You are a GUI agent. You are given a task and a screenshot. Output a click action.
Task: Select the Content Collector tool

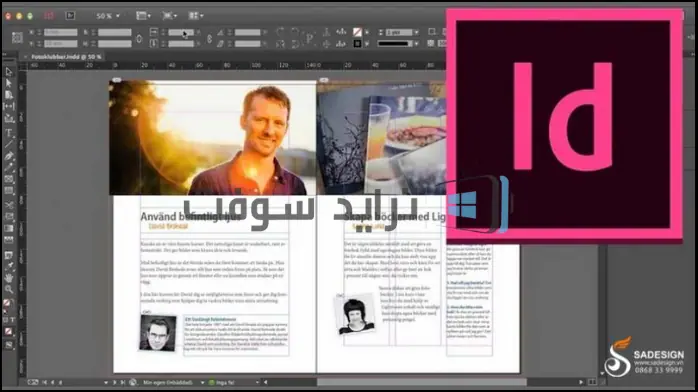8,118
